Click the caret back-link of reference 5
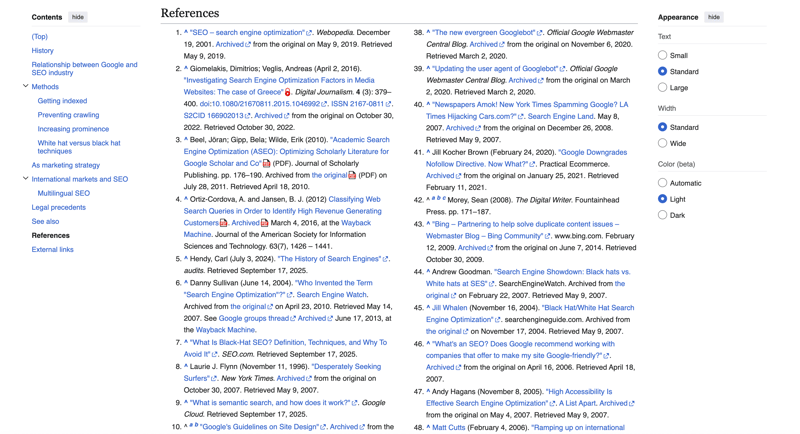Screen dimensions: 800x434 [186, 259]
